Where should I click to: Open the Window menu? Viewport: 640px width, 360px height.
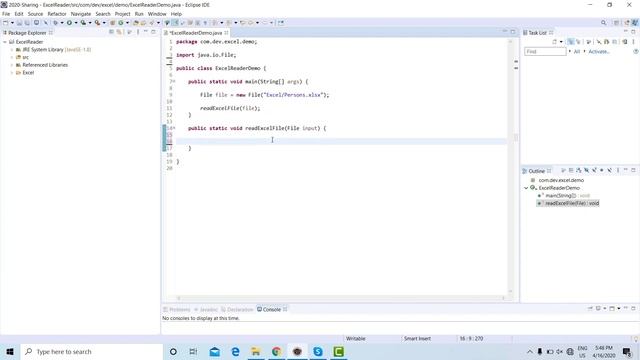(x=157, y=14)
